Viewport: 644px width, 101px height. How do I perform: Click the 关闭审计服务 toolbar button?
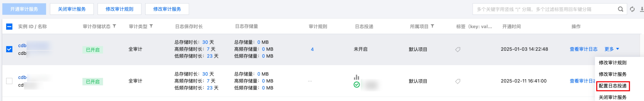click(x=72, y=9)
